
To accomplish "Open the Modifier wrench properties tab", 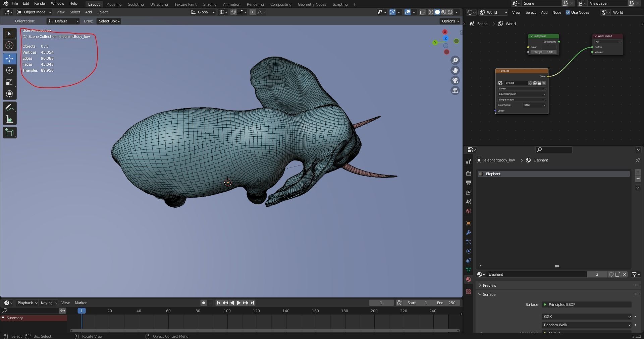I will [x=469, y=232].
